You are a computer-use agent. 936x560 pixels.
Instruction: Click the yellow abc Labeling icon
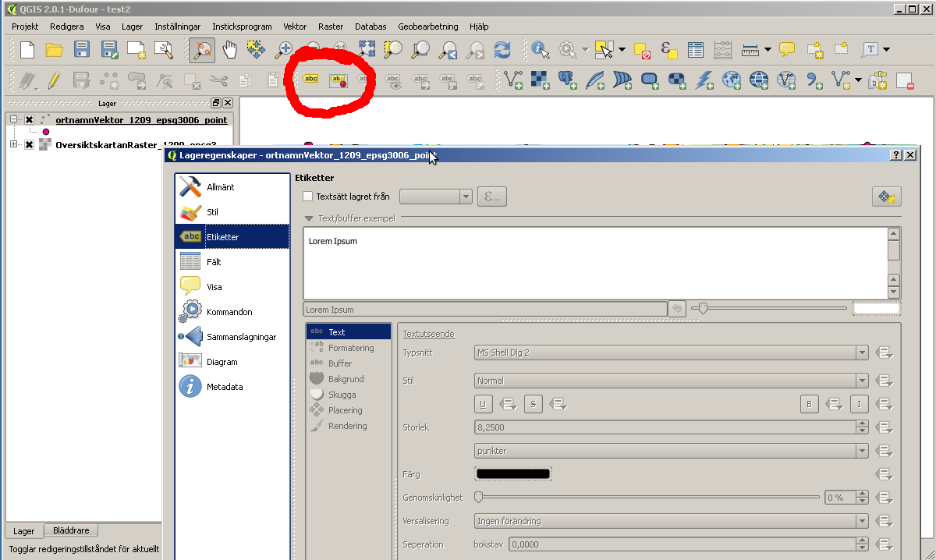point(310,80)
